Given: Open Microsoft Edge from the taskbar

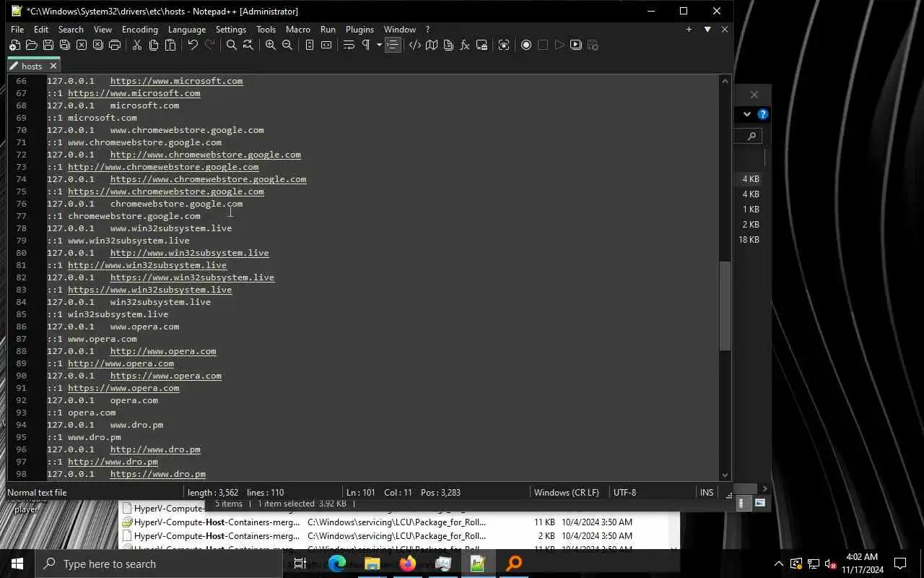Looking at the screenshot, I should (x=336, y=564).
